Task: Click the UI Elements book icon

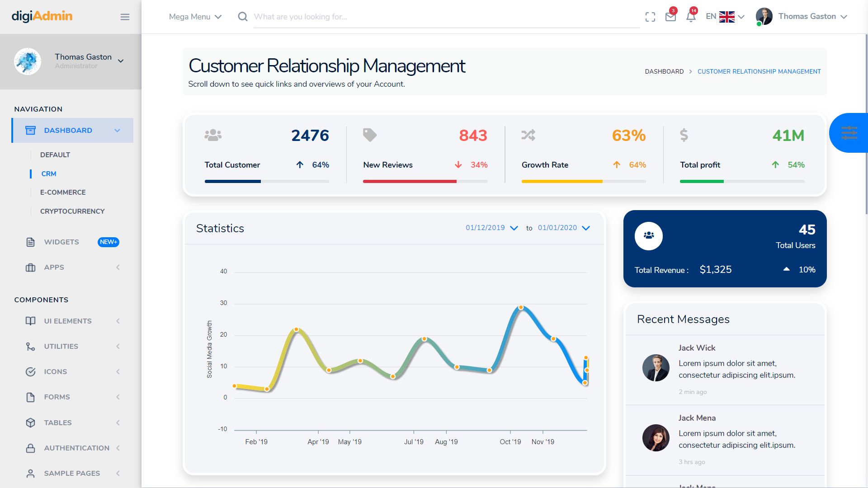Action: (x=30, y=321)
